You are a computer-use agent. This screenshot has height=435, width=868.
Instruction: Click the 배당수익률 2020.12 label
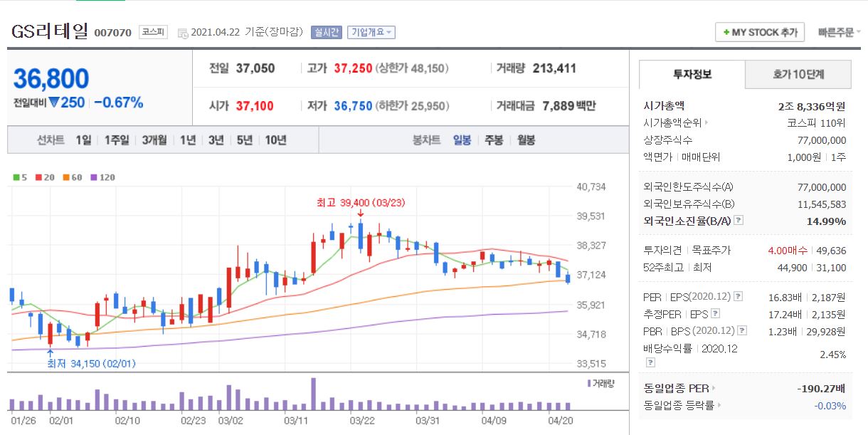point(690,348)
